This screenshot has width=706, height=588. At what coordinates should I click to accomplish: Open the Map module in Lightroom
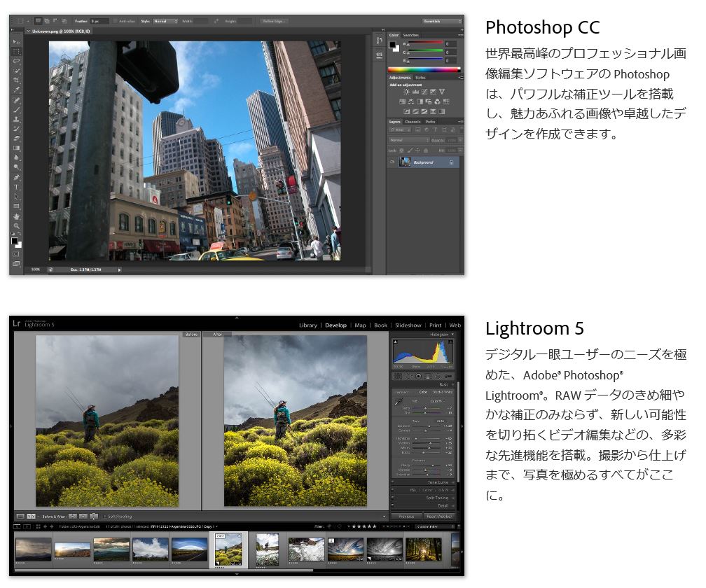360,325
